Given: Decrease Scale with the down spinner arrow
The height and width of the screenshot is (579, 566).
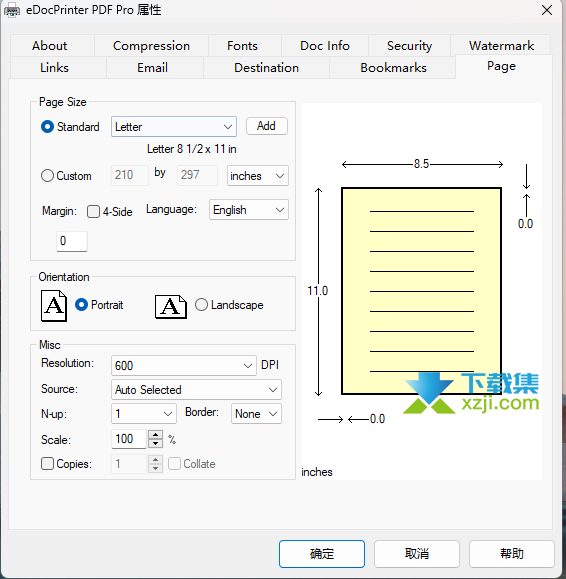Looking at the screenshot, I should 155,443.
